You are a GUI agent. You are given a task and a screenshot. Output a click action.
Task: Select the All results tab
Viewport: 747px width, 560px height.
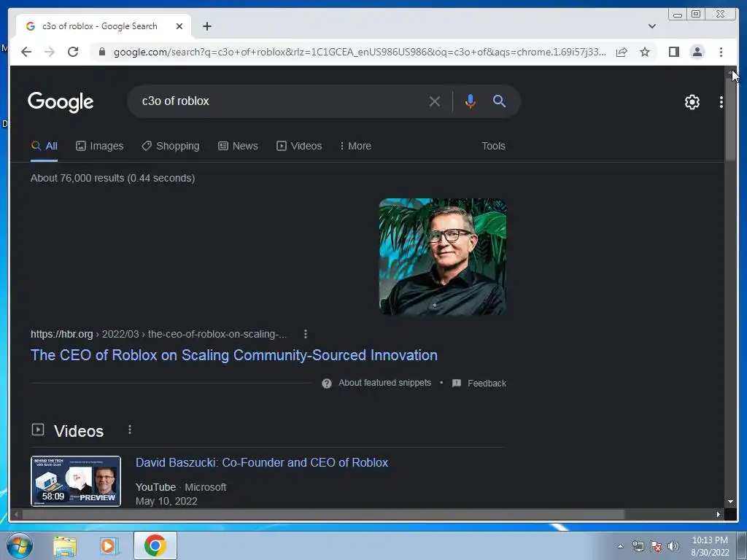[44, 146]
